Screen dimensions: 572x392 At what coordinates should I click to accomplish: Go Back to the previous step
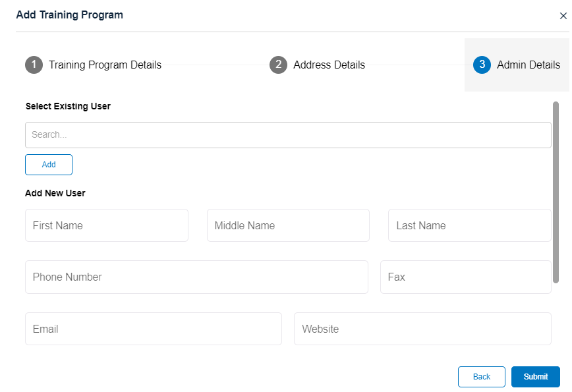pyautogui.click(x=481, y=377)
